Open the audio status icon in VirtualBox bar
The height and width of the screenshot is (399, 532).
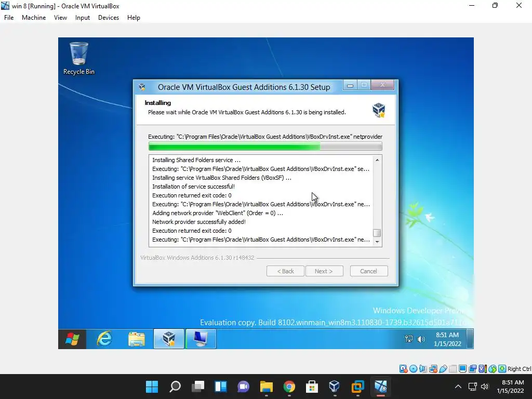(x=423, y=369)
